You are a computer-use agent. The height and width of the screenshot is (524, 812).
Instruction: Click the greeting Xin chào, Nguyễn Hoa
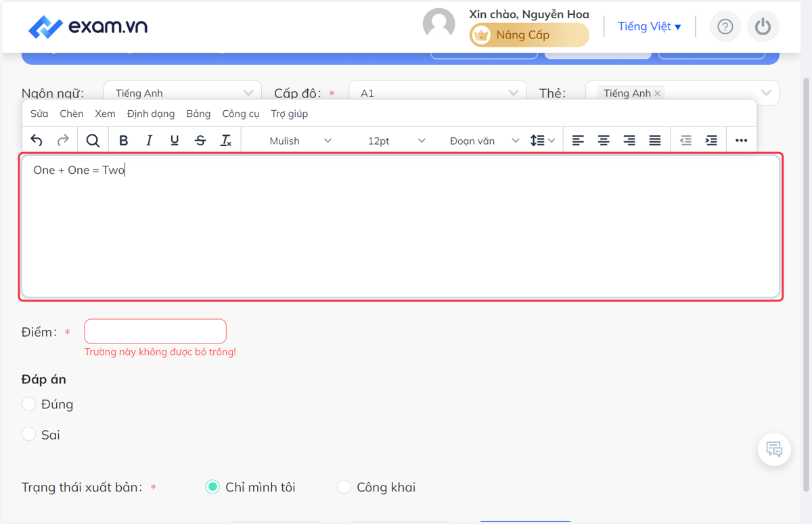point(529,14)
